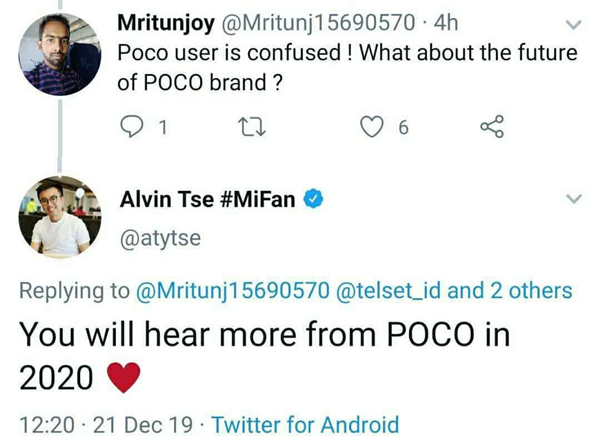The height and width of the screenshot is (447, 600).
Task: Retweet Mritunjoy's tweet via retweet icon
Action: coord(251,127)
